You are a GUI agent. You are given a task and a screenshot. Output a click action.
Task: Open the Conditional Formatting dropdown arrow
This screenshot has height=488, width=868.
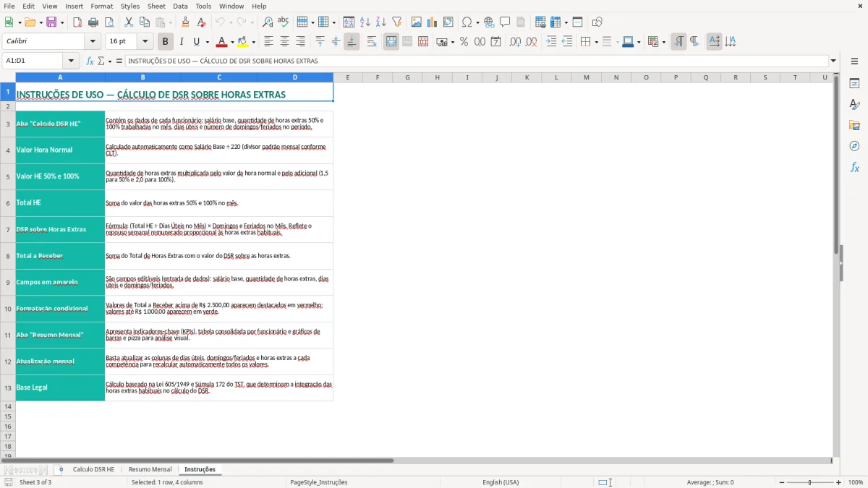coord(663,42)
